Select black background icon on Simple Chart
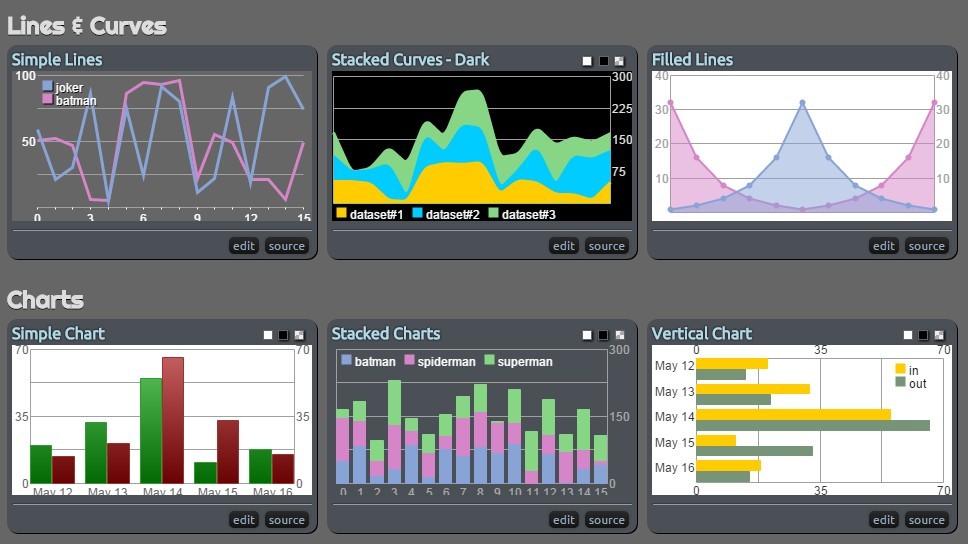The image size is (968, 544). pos(283,335)
